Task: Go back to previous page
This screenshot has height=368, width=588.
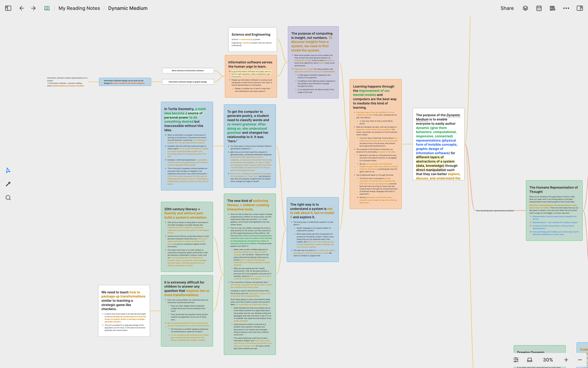Action: [x=22, y=8]
